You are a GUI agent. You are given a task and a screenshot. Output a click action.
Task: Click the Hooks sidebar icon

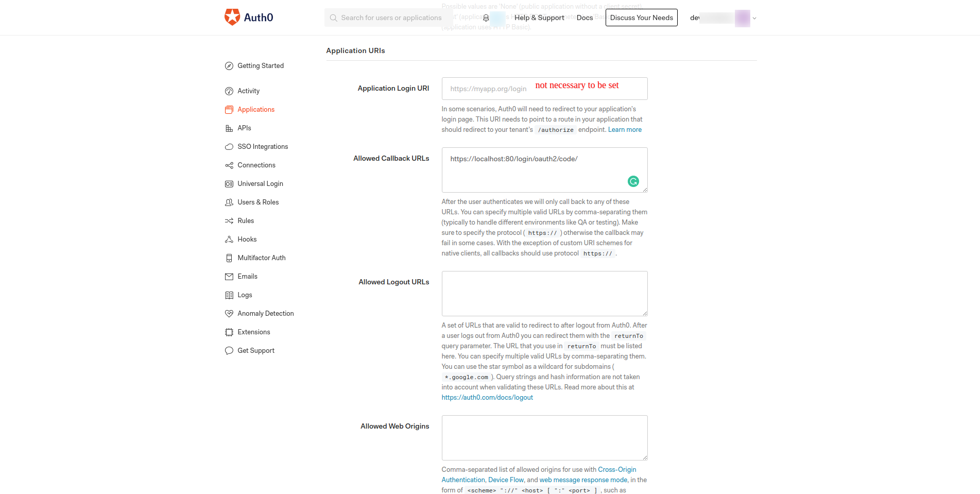229,240
